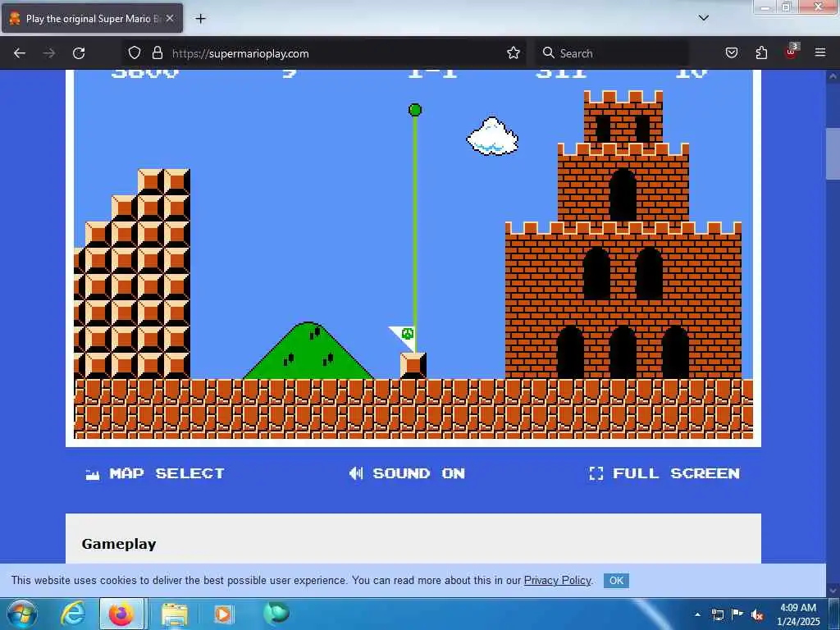Viewport: 840px width, 630px height.
Task: Launch Internet Explorer from taskbar
Action: tap(73, 614)
